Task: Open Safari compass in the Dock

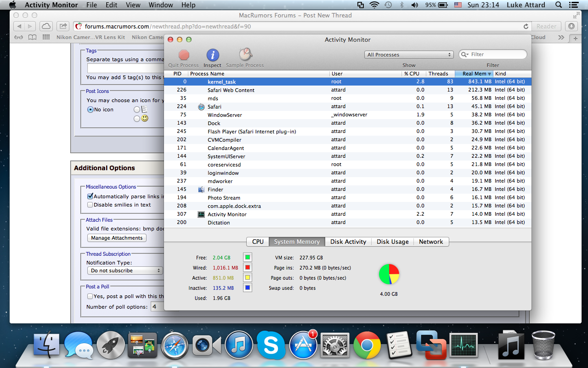Action: [x=175, y=345]
